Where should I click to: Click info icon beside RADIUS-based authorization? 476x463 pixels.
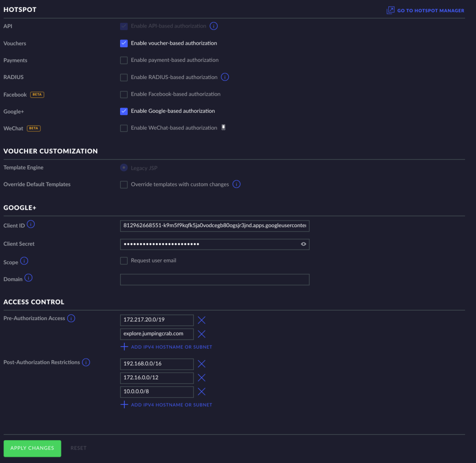(225, 77)
